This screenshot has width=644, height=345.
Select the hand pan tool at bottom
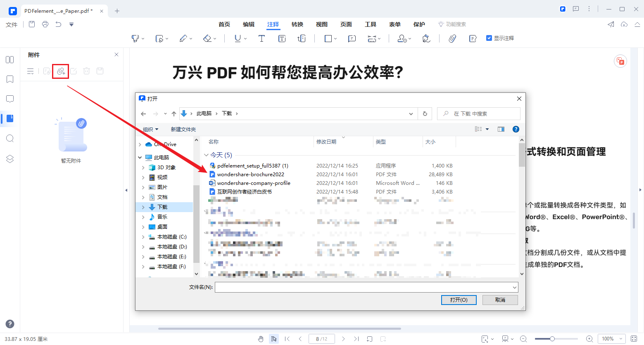pyautogui.click(x=261, y=338)
